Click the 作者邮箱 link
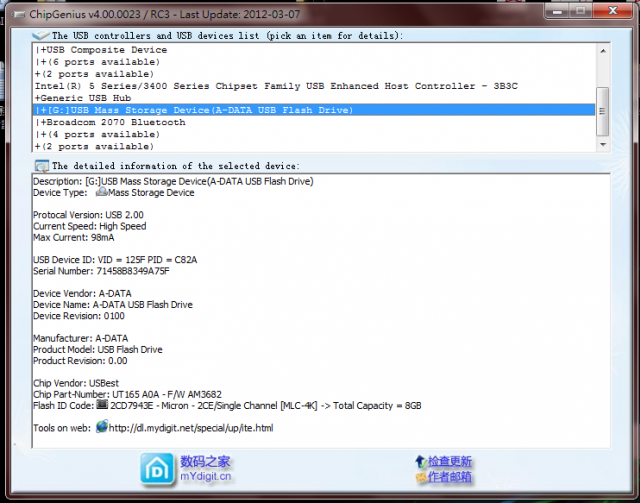This screenshot has width=640, height=503. 450,476
